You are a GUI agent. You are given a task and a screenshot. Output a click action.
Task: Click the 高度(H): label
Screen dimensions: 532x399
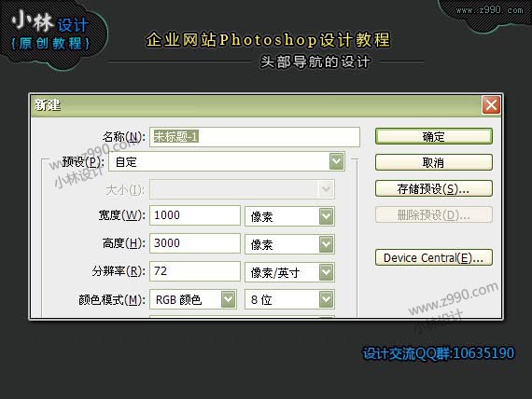(123, 243)
